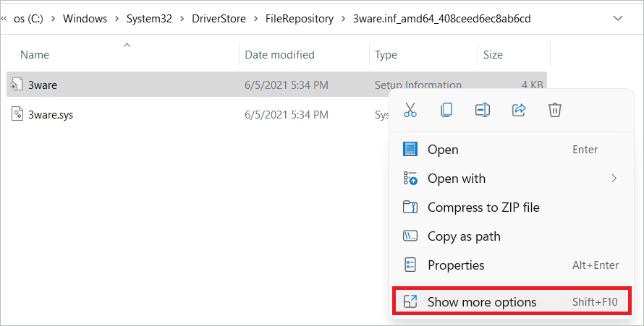Sort by Size column header
Image resolution: width=644 pixels, height=326 pixels.
[x=493, y=55]
